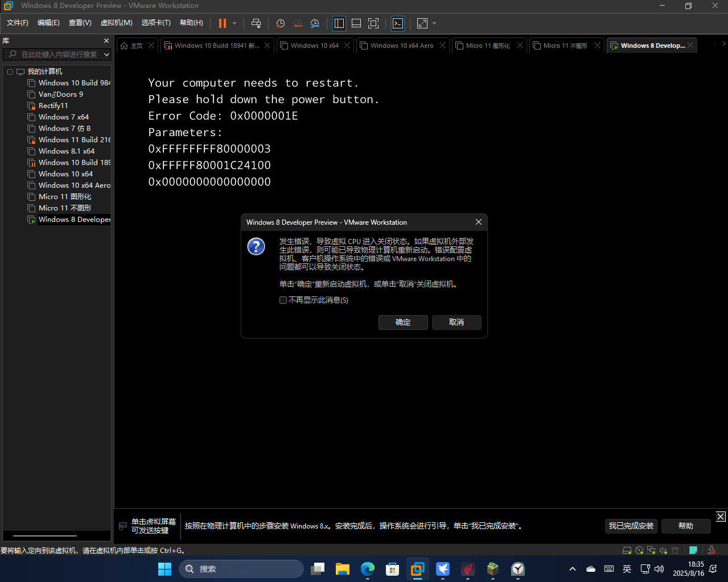
Task: Open the 选项卡(T) menu
Action: [x=156, y=23]
